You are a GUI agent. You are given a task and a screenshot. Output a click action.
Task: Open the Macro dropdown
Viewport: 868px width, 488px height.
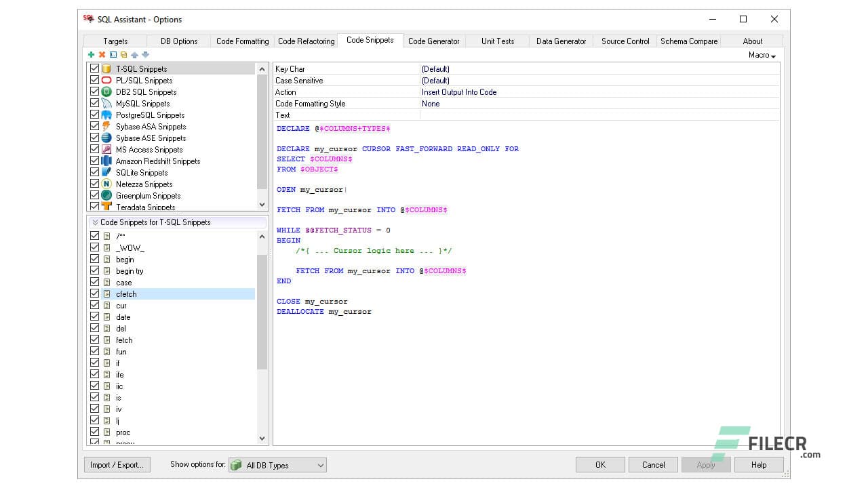point(761,55)
